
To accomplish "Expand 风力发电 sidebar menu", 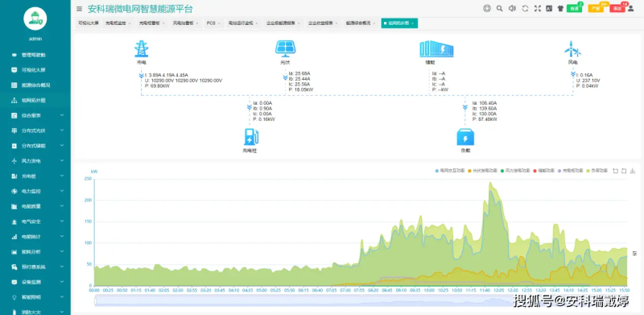I will point(35,161).
